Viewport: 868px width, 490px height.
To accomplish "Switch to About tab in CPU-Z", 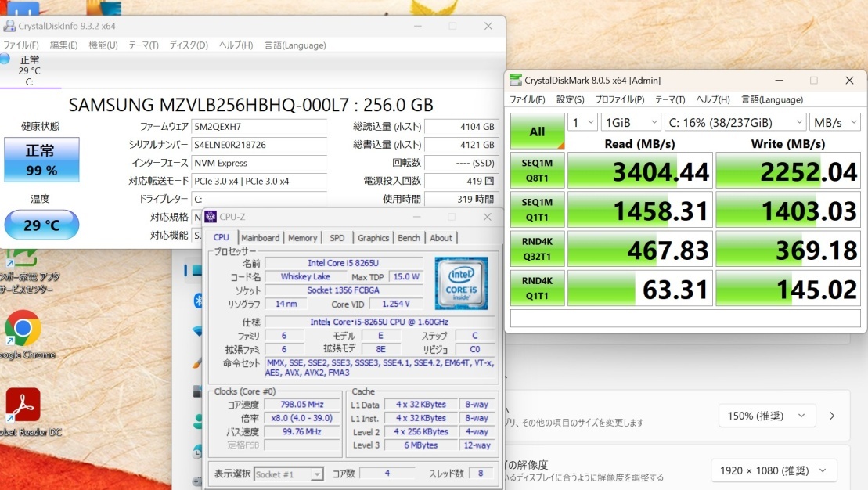I will point(441,238).
